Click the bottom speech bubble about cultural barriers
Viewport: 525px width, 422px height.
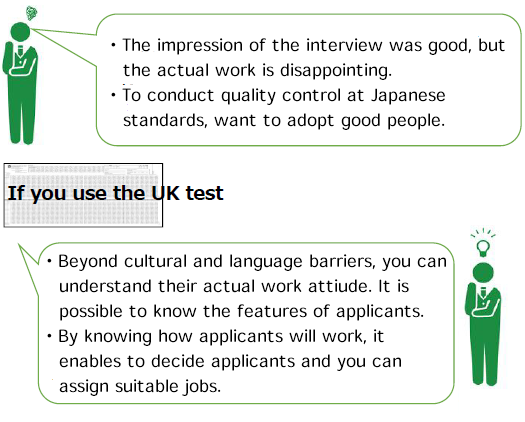pyautogui.click(x=246, y=323)
